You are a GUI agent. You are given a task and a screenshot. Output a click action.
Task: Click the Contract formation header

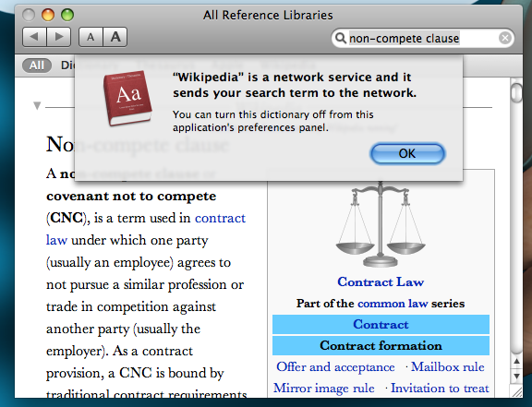click(x=381, y=345)
